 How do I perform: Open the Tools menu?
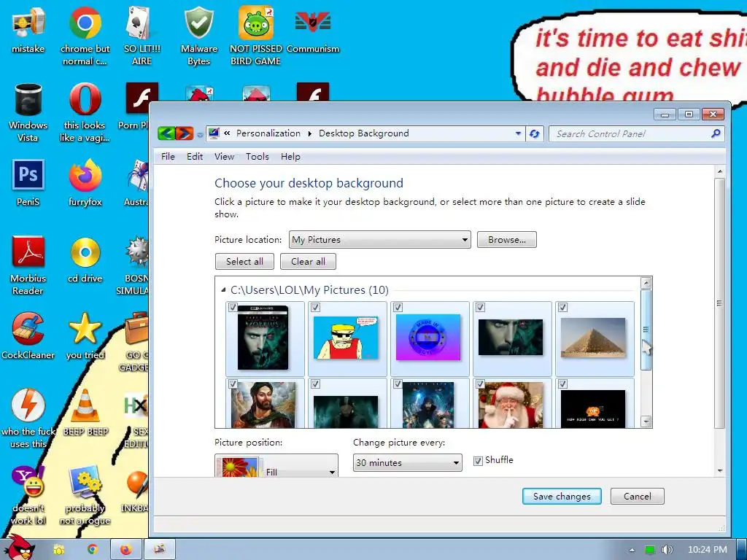pos(258,157)
